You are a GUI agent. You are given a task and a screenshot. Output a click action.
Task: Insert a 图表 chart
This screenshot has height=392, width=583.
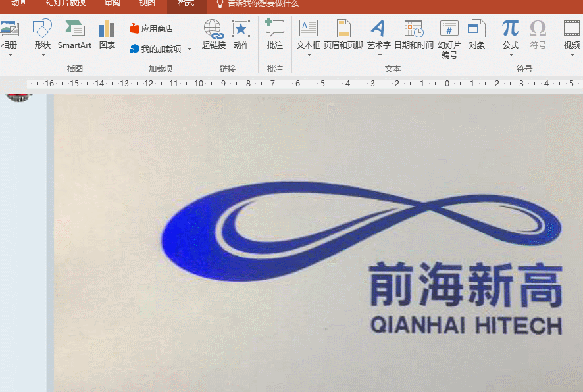click(x=107, y=34)
